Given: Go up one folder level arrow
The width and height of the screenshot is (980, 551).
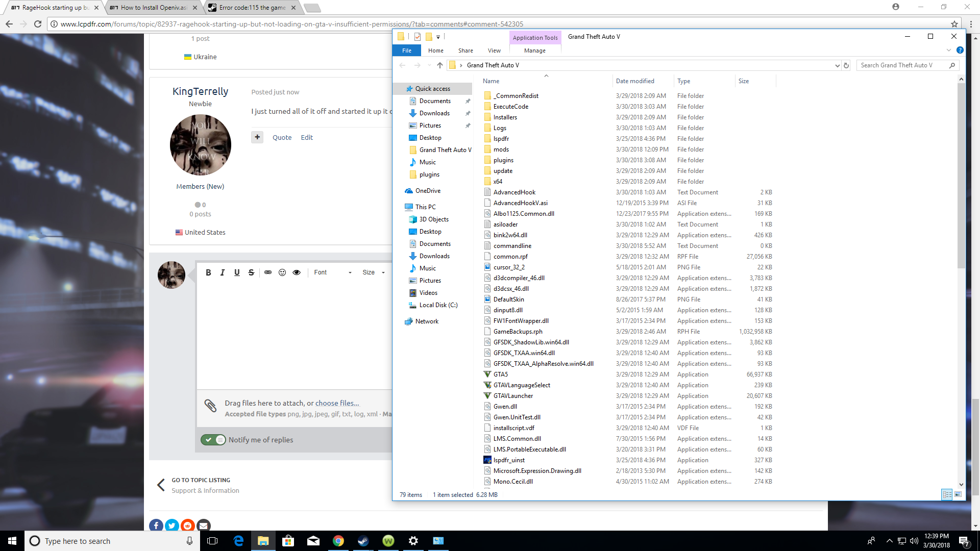Looking at the screenshot, I should tap(440, 65).
